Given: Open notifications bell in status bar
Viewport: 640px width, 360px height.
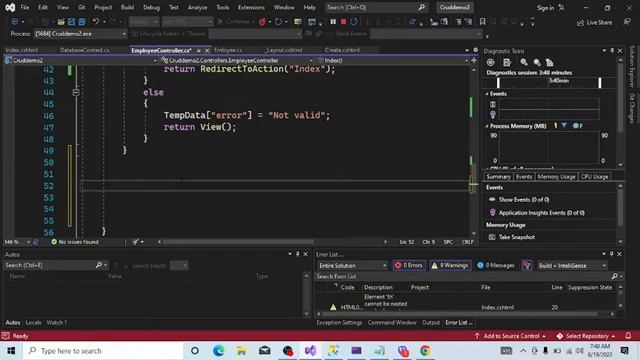Looking at the screenshot, I should (628, 336).
